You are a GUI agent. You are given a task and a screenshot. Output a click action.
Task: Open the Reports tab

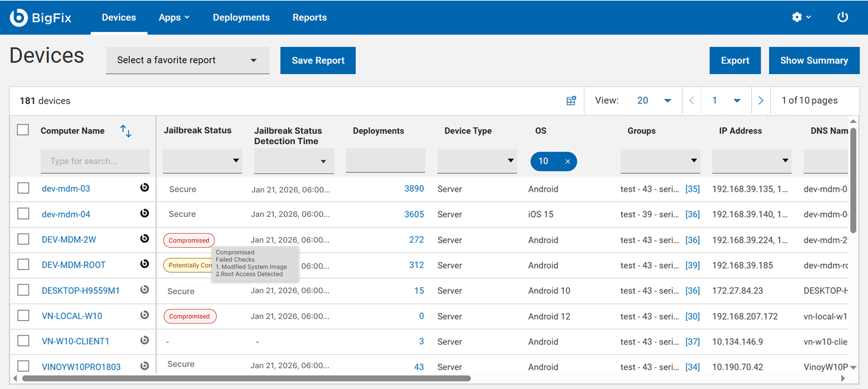click(309, 17)
